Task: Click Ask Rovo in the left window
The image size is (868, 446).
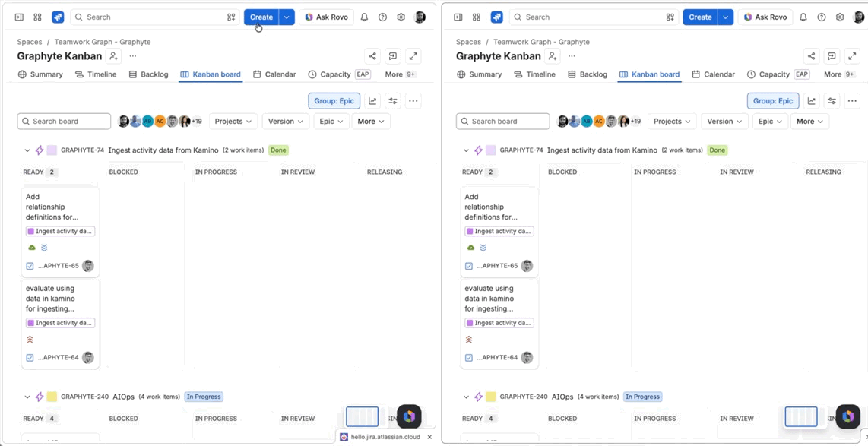Action: 327,17
